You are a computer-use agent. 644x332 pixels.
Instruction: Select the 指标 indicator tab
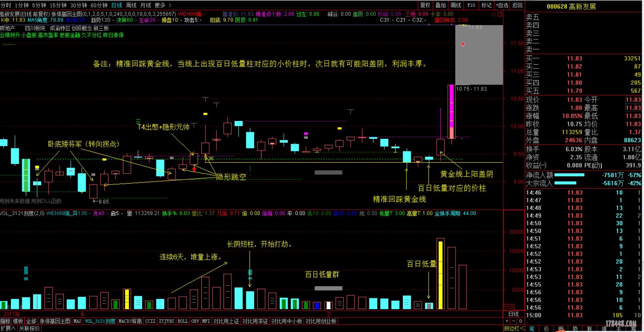coord(5,321)
